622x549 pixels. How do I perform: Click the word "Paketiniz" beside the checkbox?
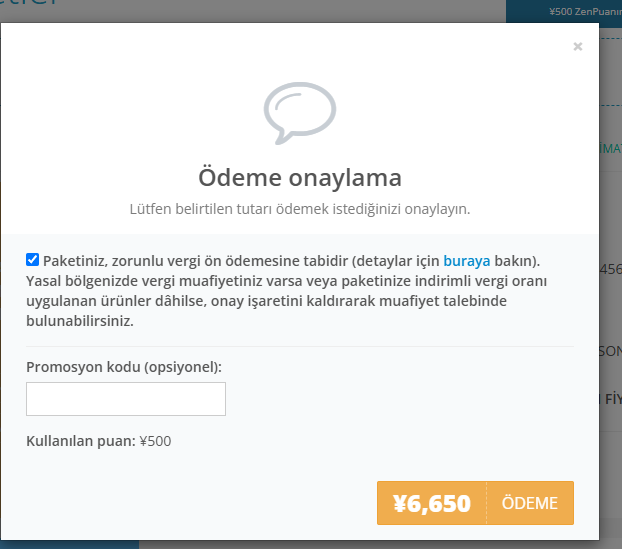pos(76,261)
